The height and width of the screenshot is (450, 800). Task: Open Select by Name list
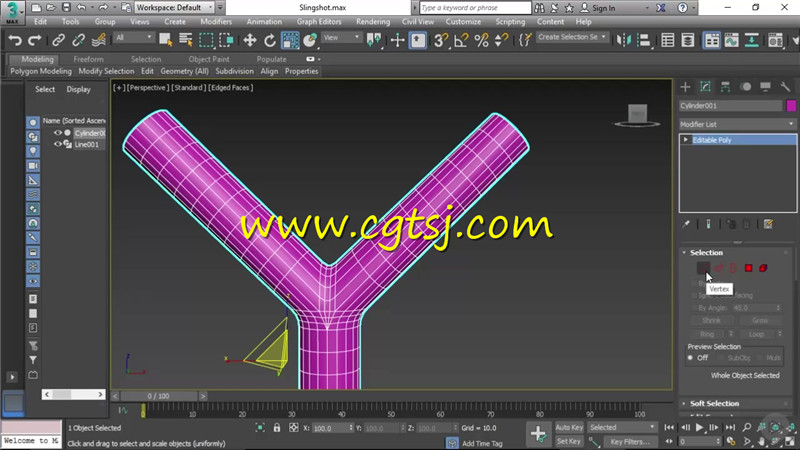tap(186, 40)
